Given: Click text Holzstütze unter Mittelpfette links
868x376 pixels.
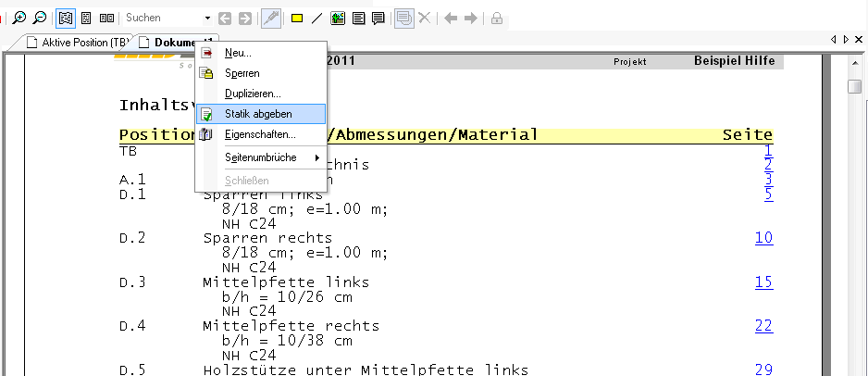Looking at the screenshot, I should point(366,370).
